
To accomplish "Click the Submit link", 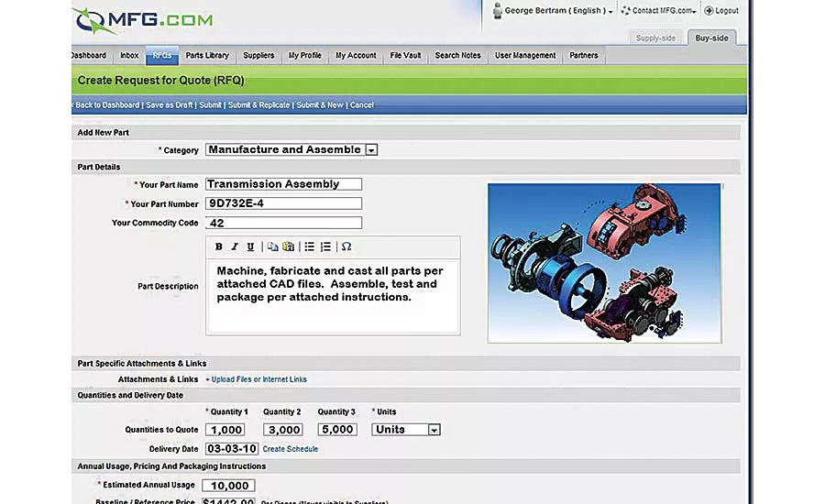I will pos(211,105).
